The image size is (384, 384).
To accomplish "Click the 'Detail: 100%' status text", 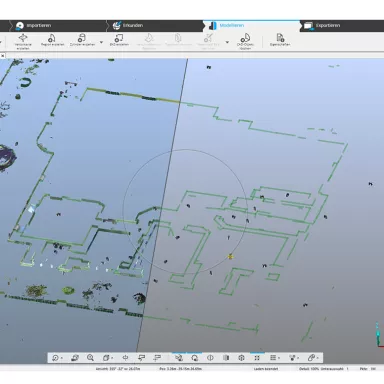I will [309, 369].
